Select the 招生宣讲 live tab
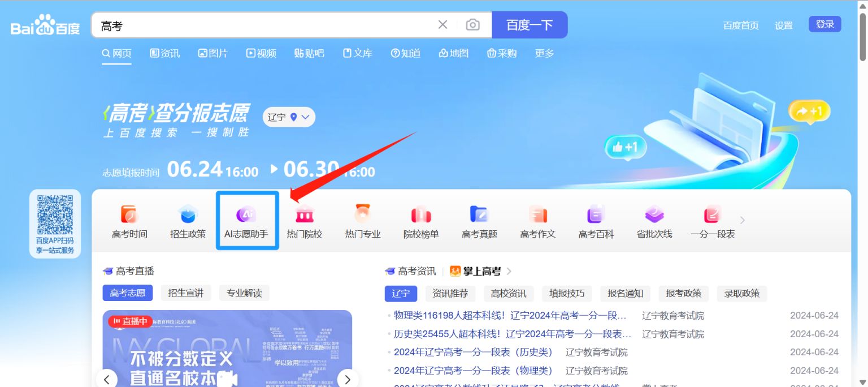Image resolution: width=868 pixels, height=387 pixels. pos(186,293)
